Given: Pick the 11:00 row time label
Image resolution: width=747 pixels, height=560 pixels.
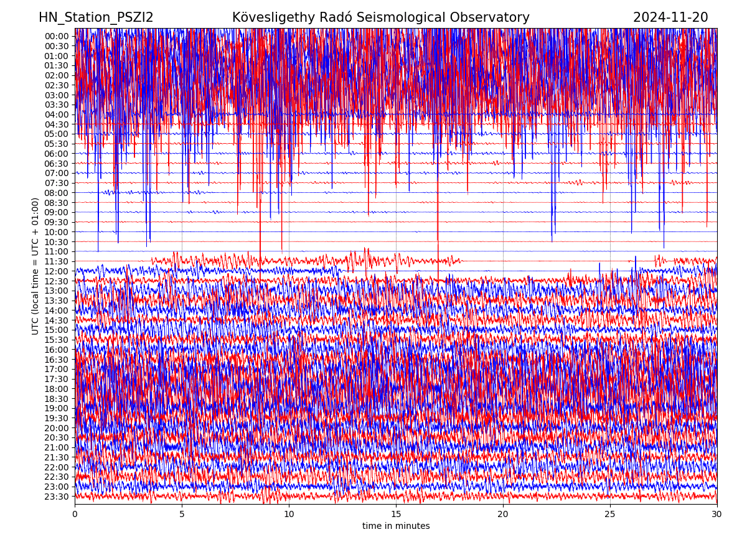Looking at the screenshot, I should pyautogui.click(x=57, y=251).
